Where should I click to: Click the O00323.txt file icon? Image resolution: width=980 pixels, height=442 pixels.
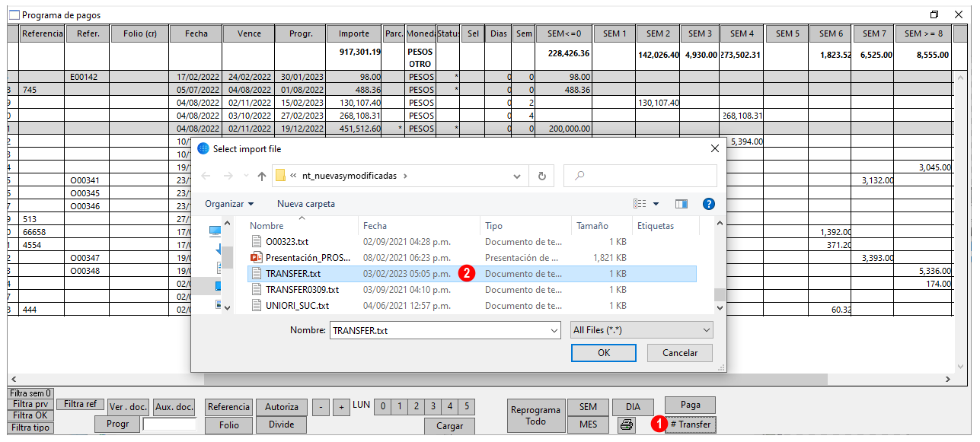256,241
